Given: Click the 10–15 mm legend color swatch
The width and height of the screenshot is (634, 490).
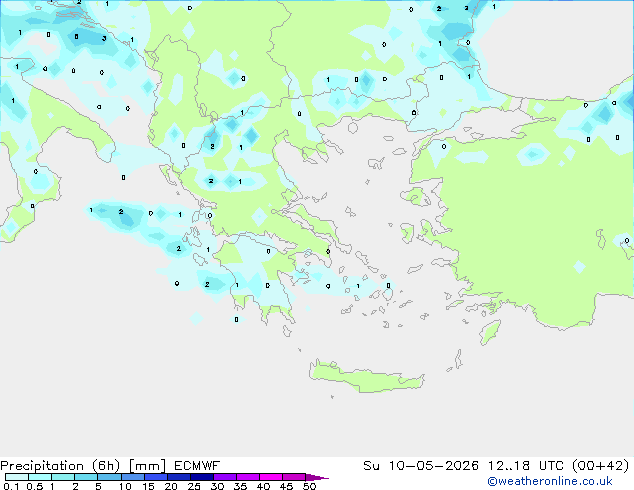Looking at the screenshot, I should pyautogui.click(x=133, y=477).
